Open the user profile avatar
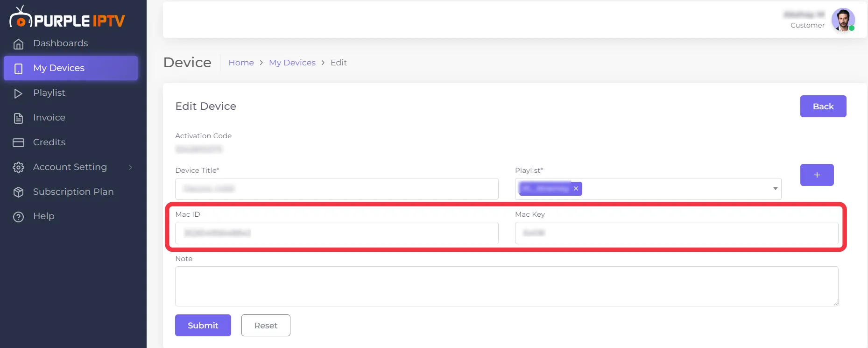This screenshot has width=868, height=348. [843, 20]
